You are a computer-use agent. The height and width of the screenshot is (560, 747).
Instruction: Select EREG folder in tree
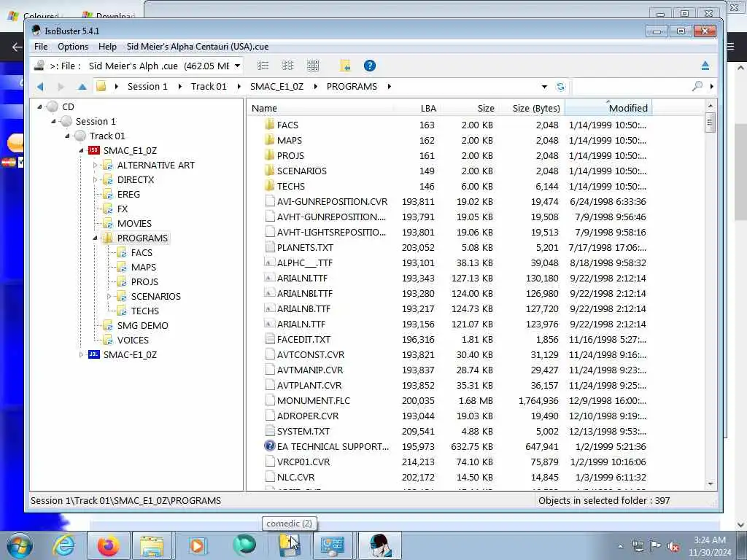click(x=128, y=194)
